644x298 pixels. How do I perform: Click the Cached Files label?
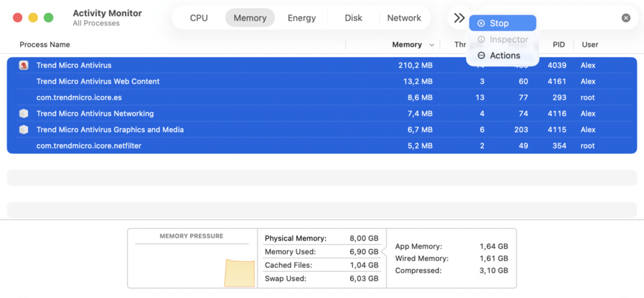tap(288, 265)
